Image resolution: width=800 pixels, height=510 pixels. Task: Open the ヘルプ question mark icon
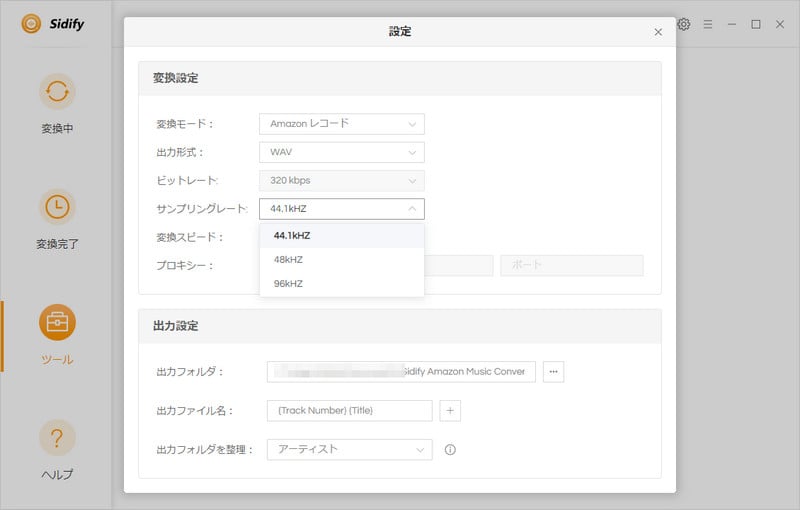(57, 438)
